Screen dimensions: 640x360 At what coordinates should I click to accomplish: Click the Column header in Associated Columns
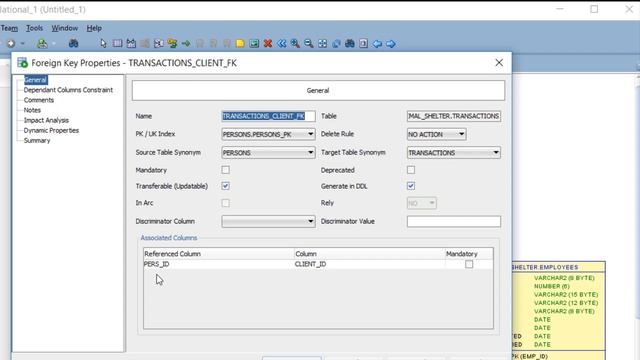tap(369, 253)
